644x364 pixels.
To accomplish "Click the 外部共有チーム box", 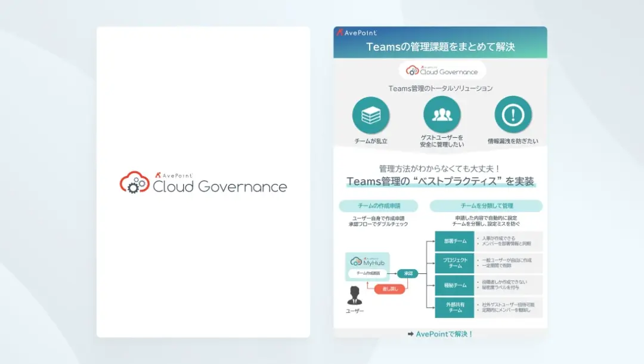I will (x=454, y=307).
